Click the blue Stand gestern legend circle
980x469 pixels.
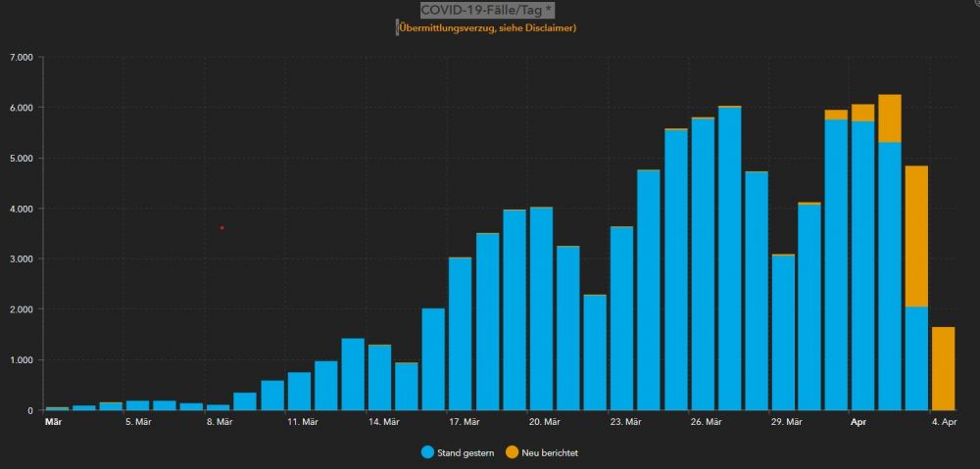pos(426,452)
